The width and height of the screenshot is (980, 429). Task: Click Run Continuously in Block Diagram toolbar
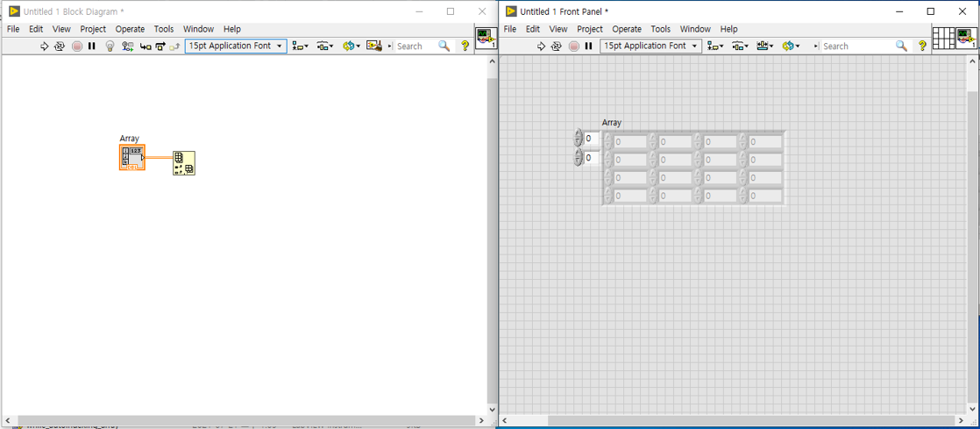[60, 46]
